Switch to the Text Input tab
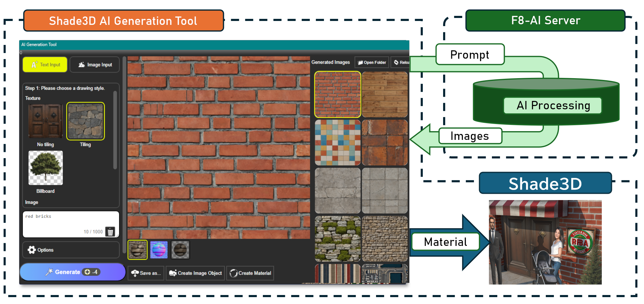This screenshot has height=304, width=644. [x=45, y=65]
